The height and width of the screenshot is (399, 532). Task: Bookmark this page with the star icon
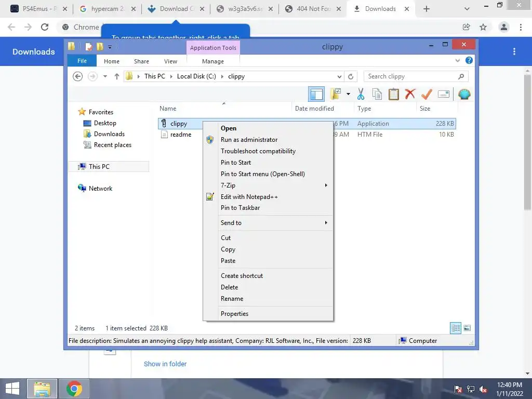pyautogui.click(x=483, y=27)
